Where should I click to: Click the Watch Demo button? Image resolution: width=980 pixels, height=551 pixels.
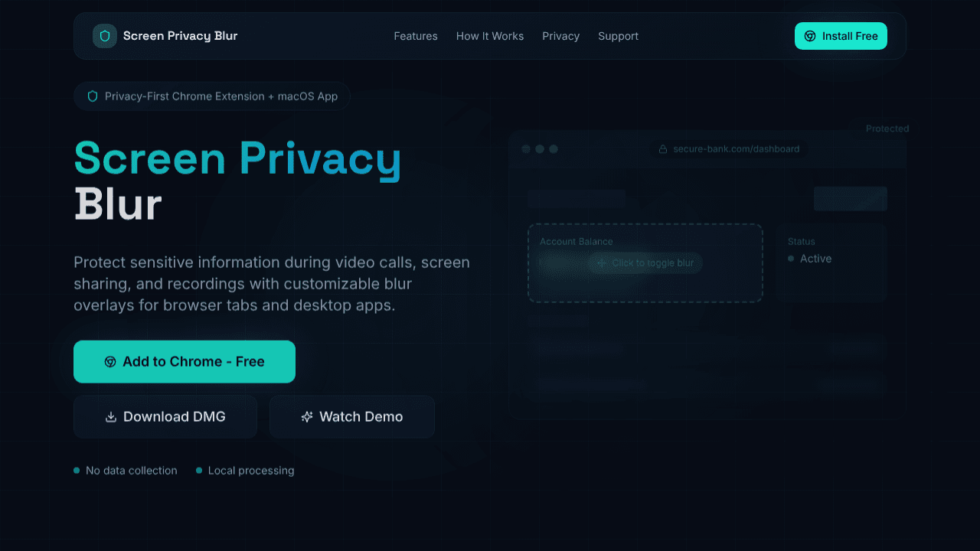coord(352,416)
